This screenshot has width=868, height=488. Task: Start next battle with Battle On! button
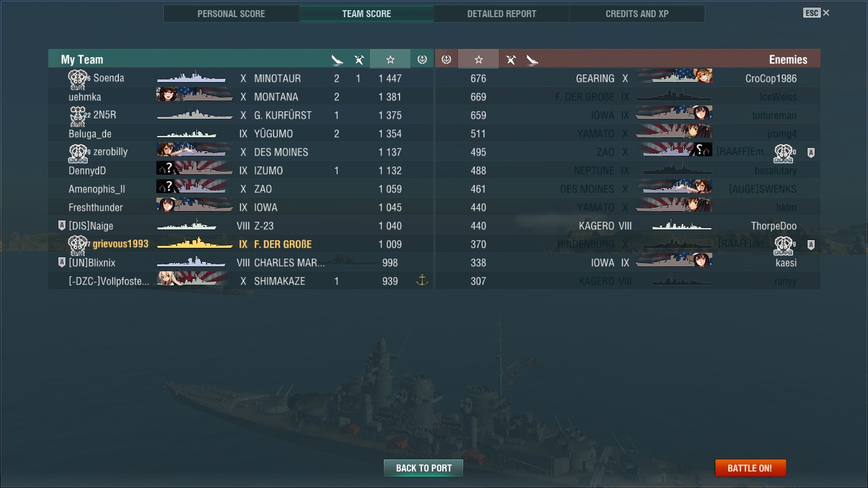point(750,468)
